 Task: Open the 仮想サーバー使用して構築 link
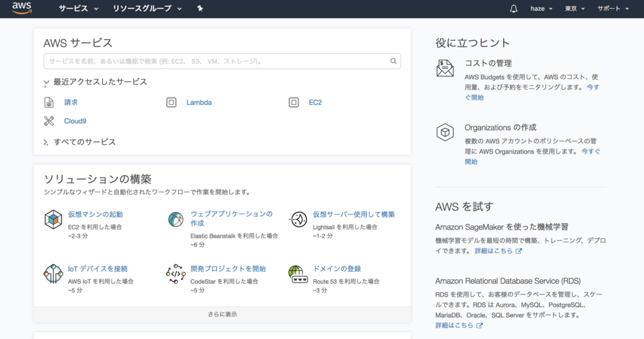353,214
